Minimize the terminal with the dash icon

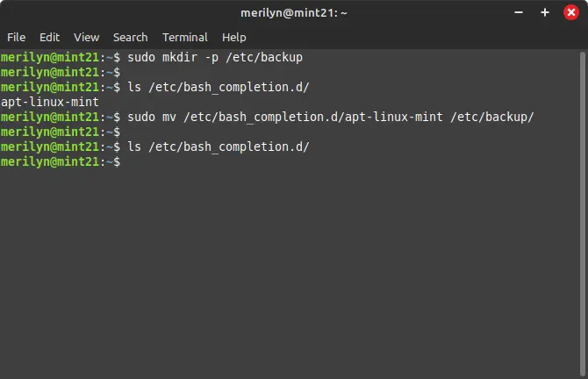coord(519,12)
